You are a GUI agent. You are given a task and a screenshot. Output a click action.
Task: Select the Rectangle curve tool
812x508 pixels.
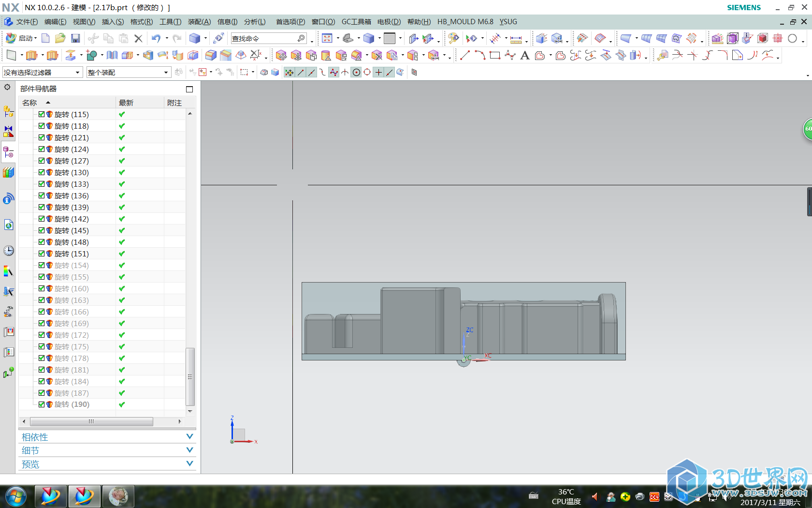click(x=495, y=56)
